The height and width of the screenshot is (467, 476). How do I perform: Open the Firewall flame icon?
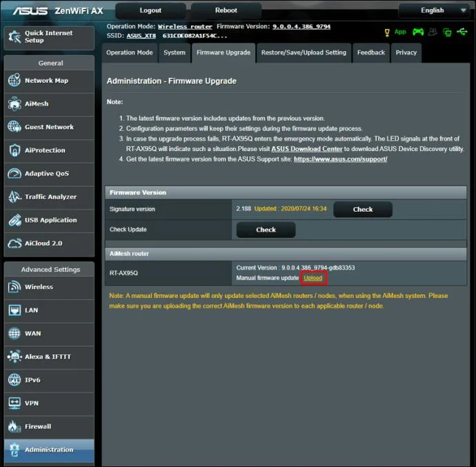[14, 426]
